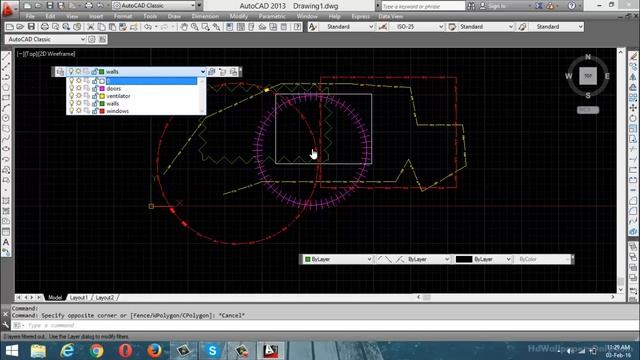
Task: Click the Dimension Style icon
Action: [x=383, y=27]
